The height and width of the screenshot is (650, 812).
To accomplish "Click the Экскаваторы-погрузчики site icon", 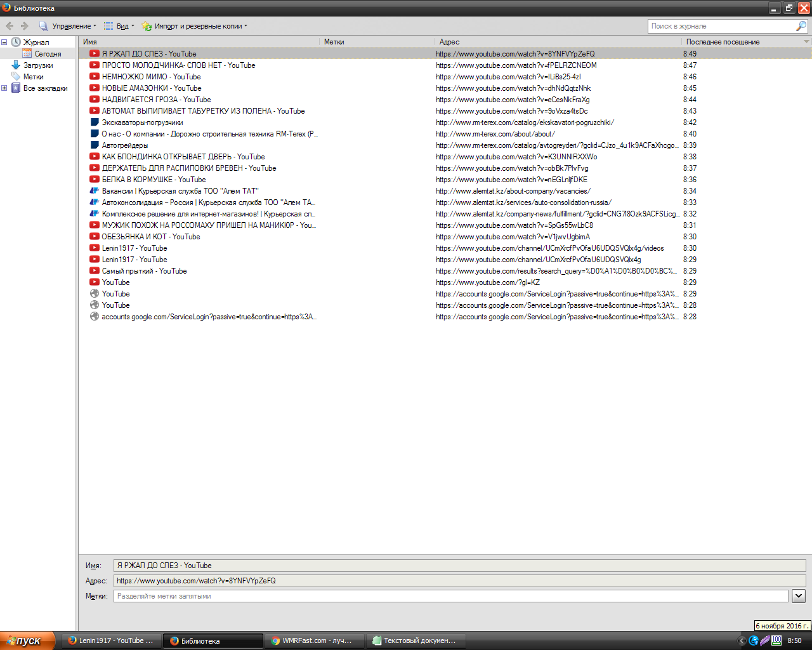I will [95, 123].
